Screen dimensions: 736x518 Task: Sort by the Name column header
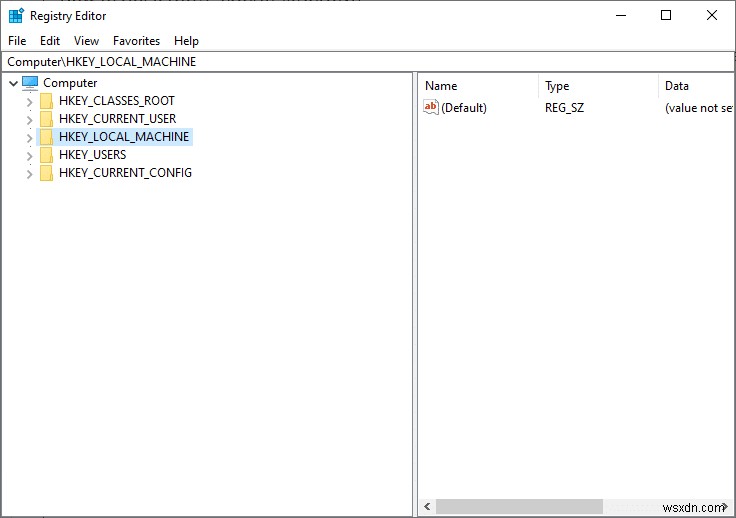478,86
